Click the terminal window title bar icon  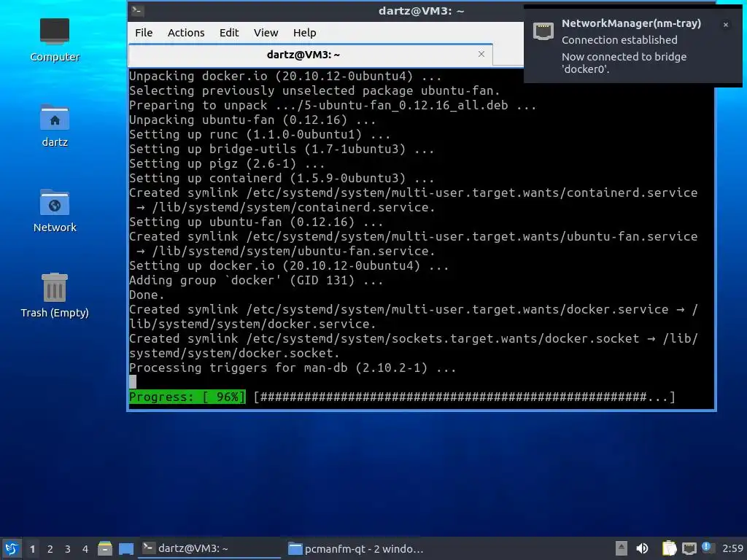[137, 10]
